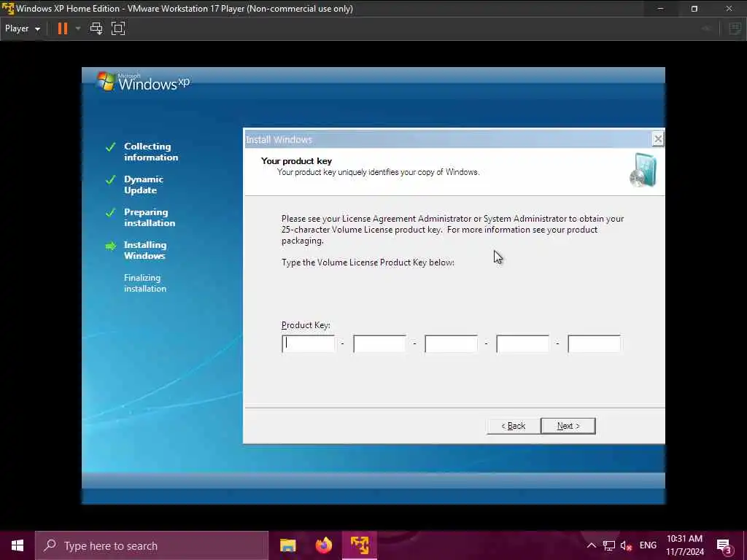Click the Product Key label
This screenshot has height=560, width=747.
point(306,324)
